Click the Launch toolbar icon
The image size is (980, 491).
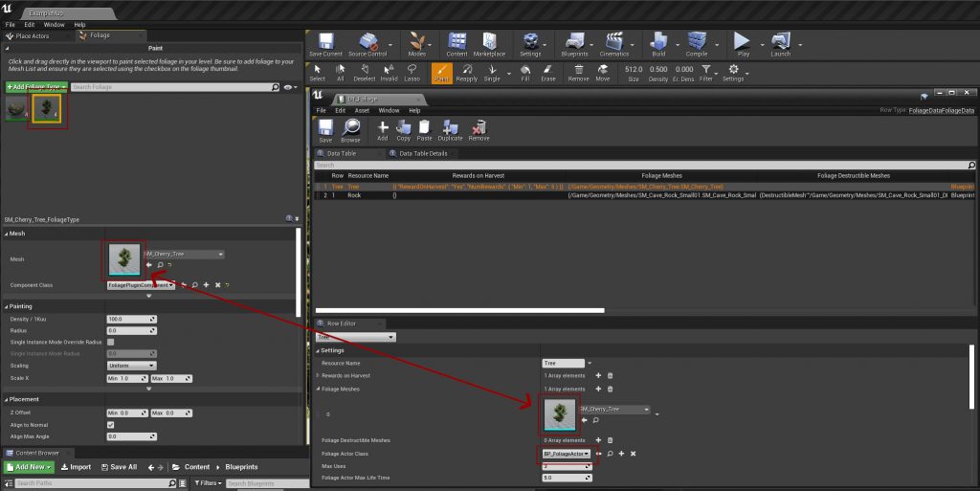point(781,44)
